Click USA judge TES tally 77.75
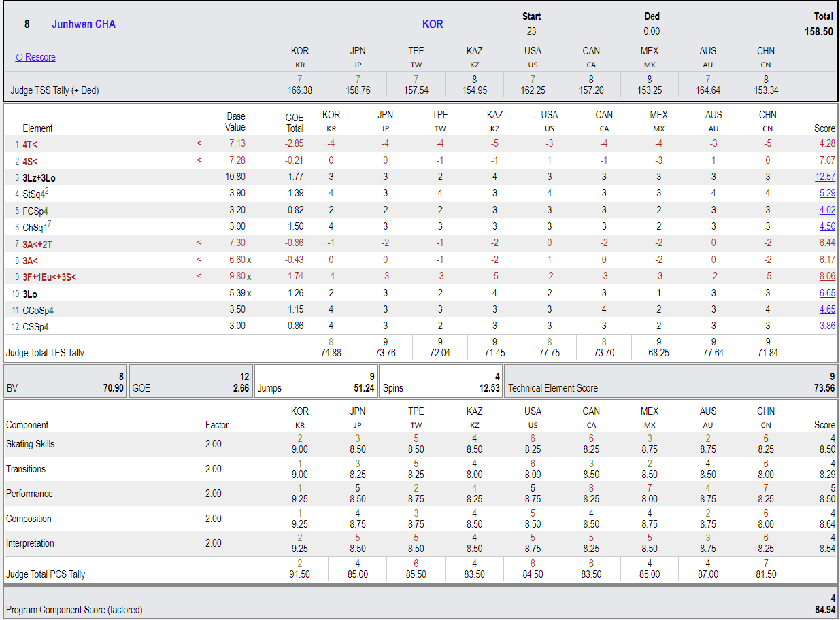Viewport: 840px width, 620px height. click(549, 353)
